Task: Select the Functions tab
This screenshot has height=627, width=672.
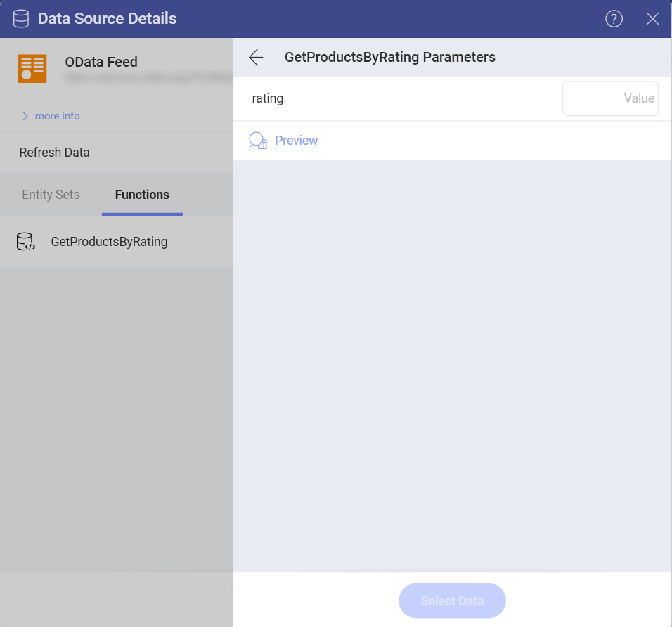Action: pyautogui.click(x=142, y=195)
